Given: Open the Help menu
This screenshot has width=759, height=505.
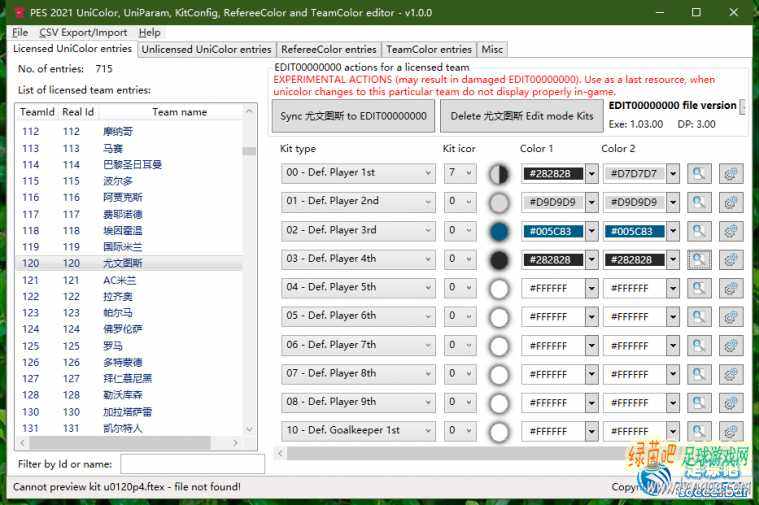Looking at the screenshot, I should [x=149, y=32].
